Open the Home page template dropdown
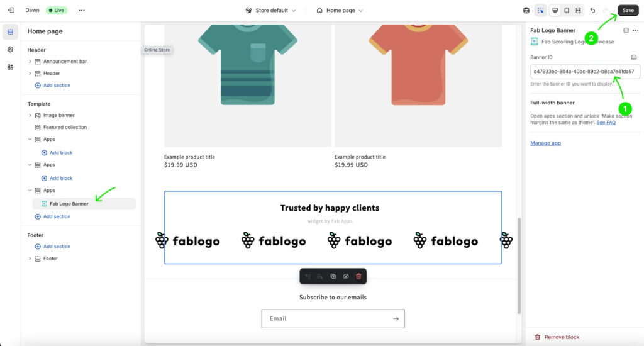This screenshot has width=644, height=346. click(340, 10)
